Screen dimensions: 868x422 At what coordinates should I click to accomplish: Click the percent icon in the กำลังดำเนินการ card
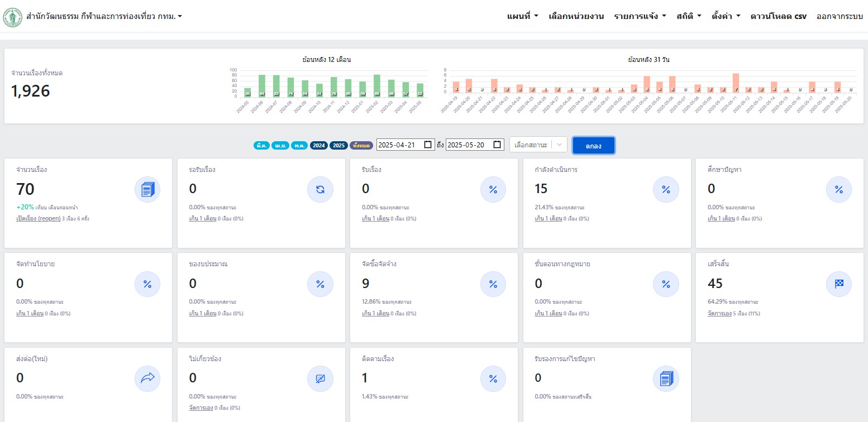point(666,189)
